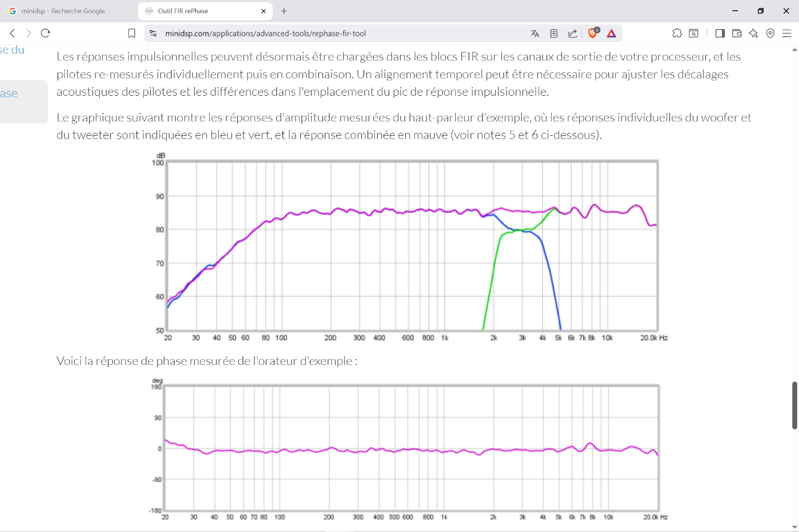Open the Brave Shields lion icon

click(593, 33)
